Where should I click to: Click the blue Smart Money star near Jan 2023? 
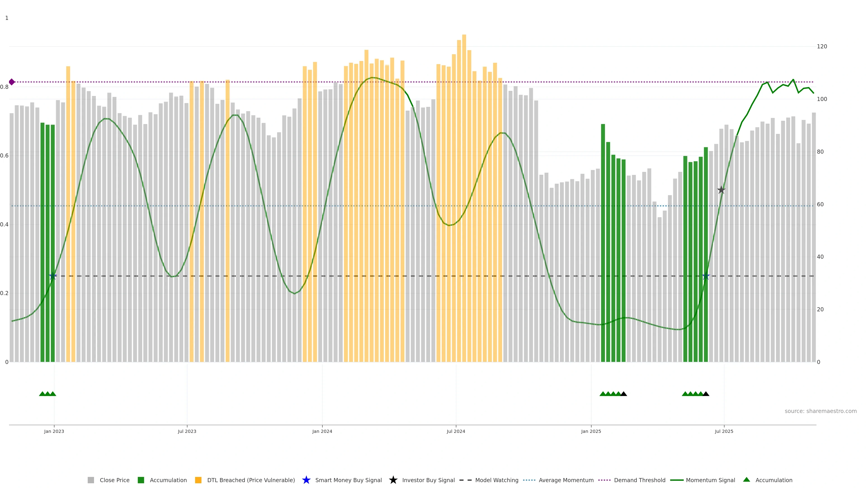pos(53,276)
